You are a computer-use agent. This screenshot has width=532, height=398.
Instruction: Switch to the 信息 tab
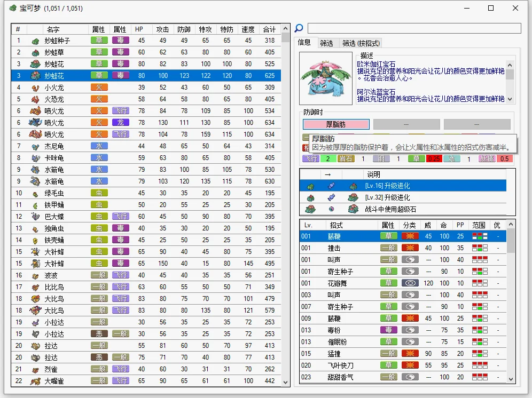[304, 42]
